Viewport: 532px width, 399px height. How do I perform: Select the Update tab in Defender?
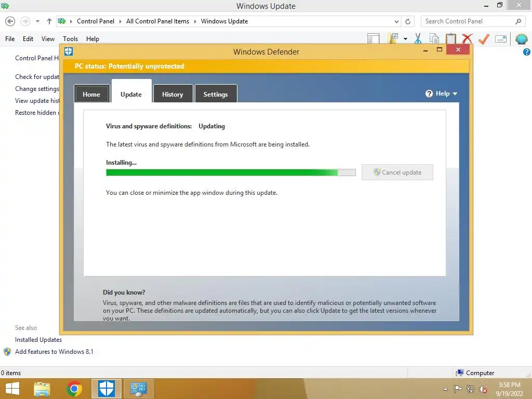click(131, 91)
